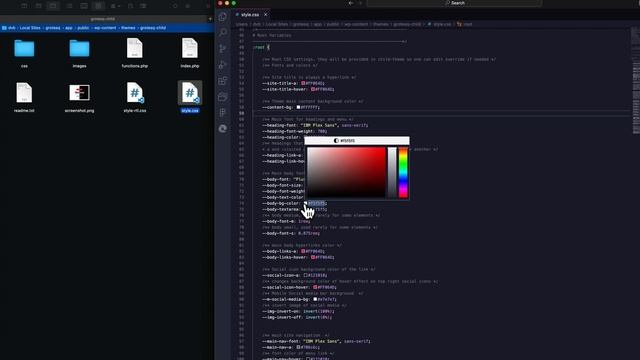Open the Run and Debug view
Screen dimensions: 640x360
222,64
